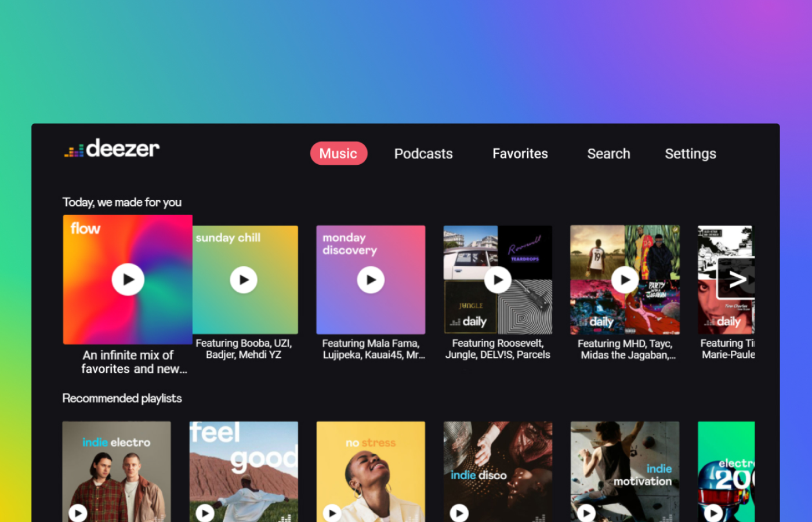Play the Flow infinite mix
Viewport: 812px width, 522px height.
[x=128, y=280]
